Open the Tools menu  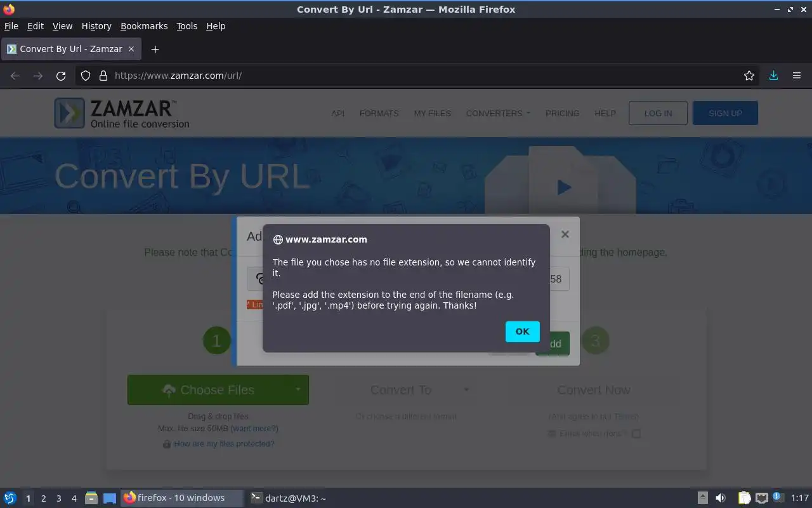pos(187,26)
